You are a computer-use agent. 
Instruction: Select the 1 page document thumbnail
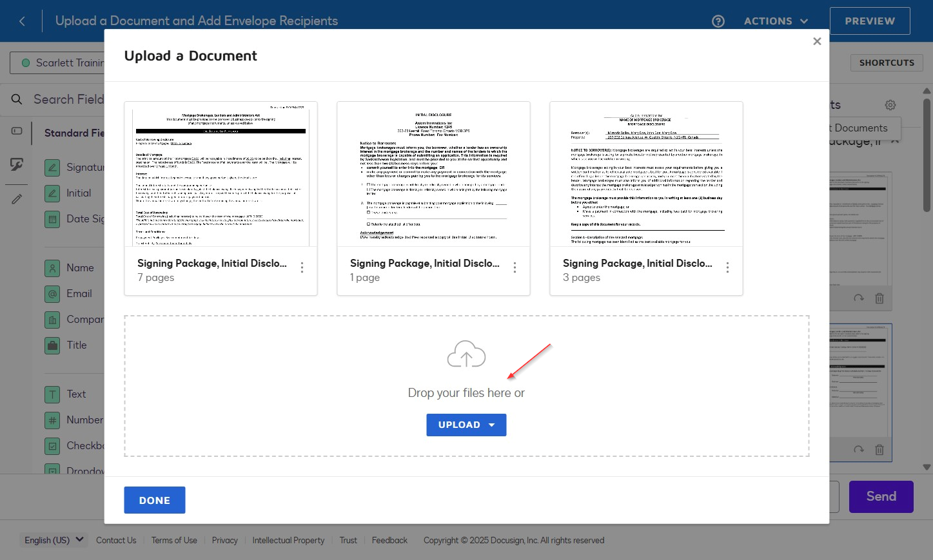click(433, 174)
